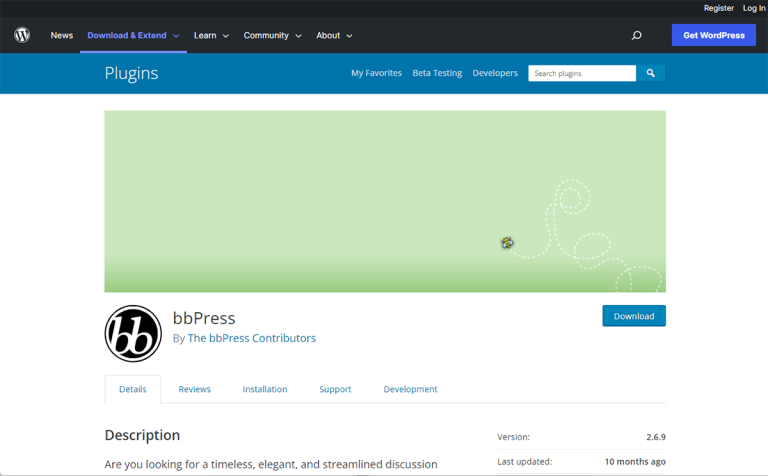Switch to the Reviews tab
This screenshot has height=476, width=768.
pos(194,389)
